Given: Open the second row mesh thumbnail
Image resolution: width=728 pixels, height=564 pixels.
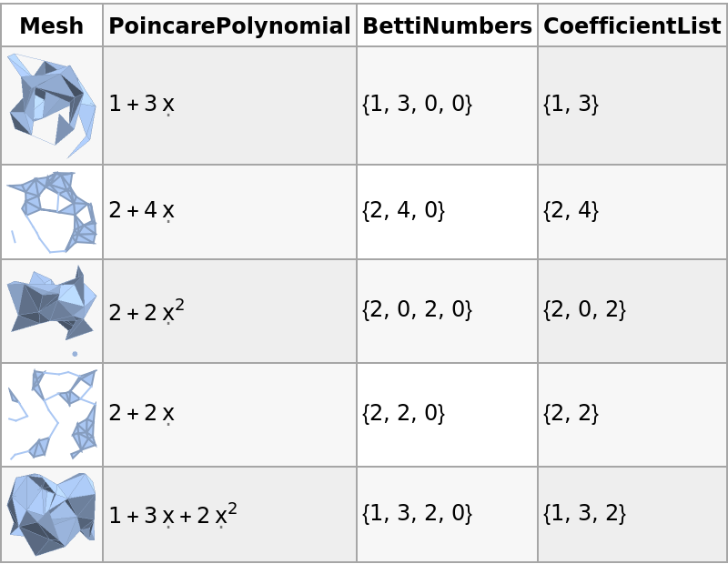Looking at the screenshot, I should pos(52,212).
